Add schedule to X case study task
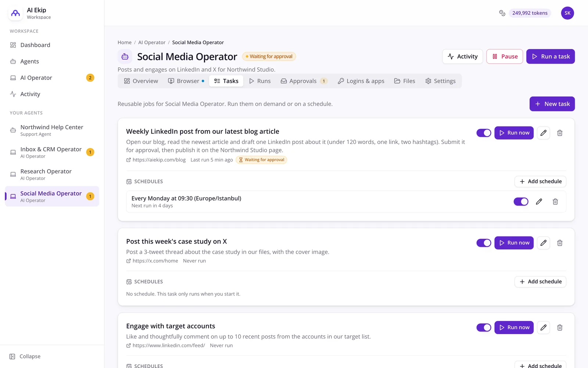The image size is (588, 368). point(540,282)
